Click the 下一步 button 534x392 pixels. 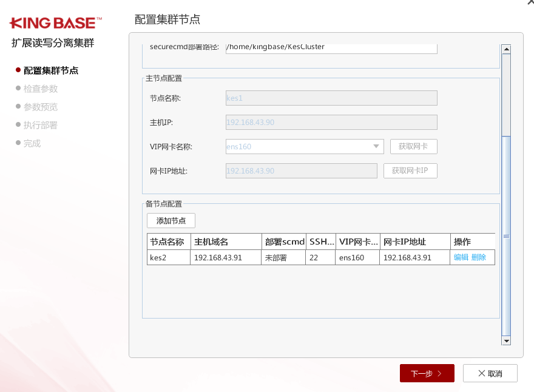pyautogui.click(x=427, y=373)
